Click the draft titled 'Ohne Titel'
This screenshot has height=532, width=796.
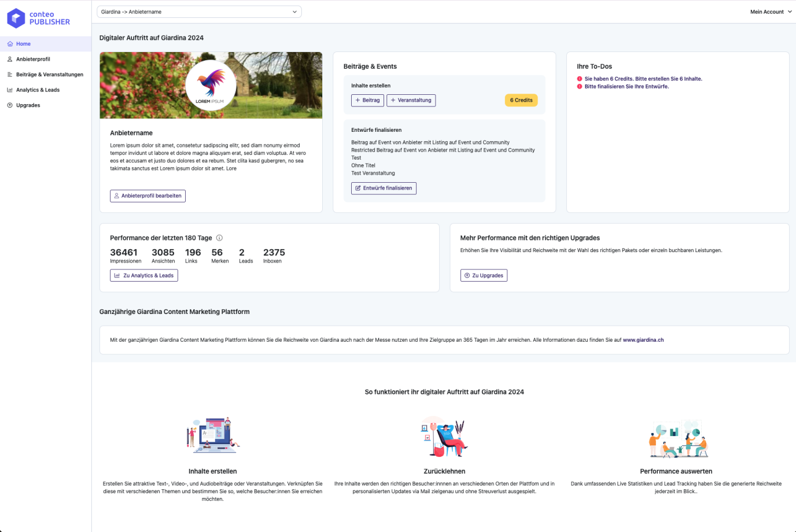pyautogui.click(x=363, y=165)
